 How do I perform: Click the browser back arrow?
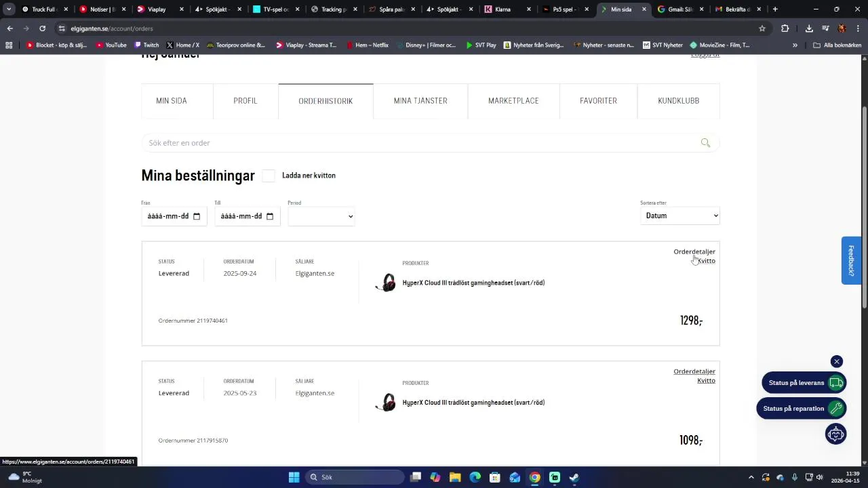pyautogui.click(x=9, y=28)
